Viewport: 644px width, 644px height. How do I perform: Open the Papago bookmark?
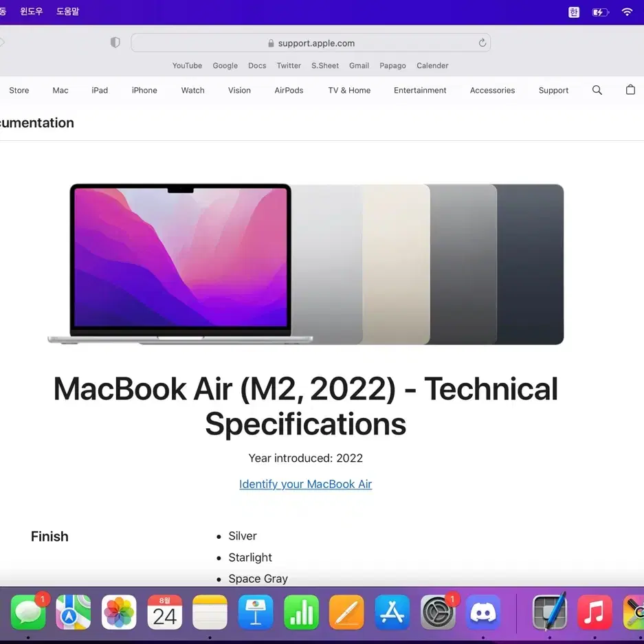tap(392, 66)
